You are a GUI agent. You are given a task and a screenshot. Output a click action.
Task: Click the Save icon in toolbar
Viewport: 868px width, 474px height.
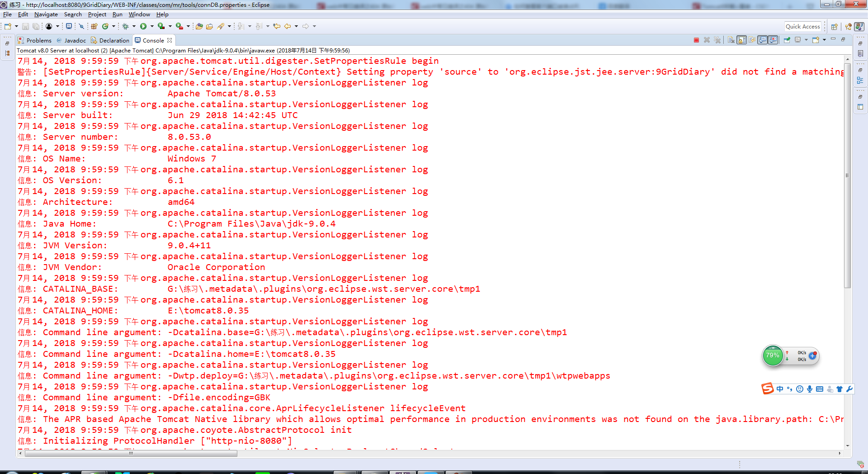pyautogui.click(x=25, y=26)
